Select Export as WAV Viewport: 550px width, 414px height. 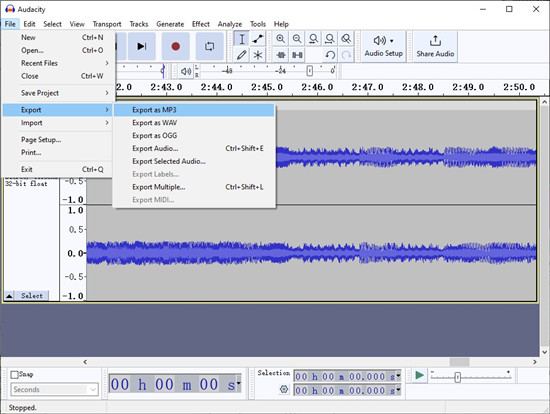pos(194,123)
